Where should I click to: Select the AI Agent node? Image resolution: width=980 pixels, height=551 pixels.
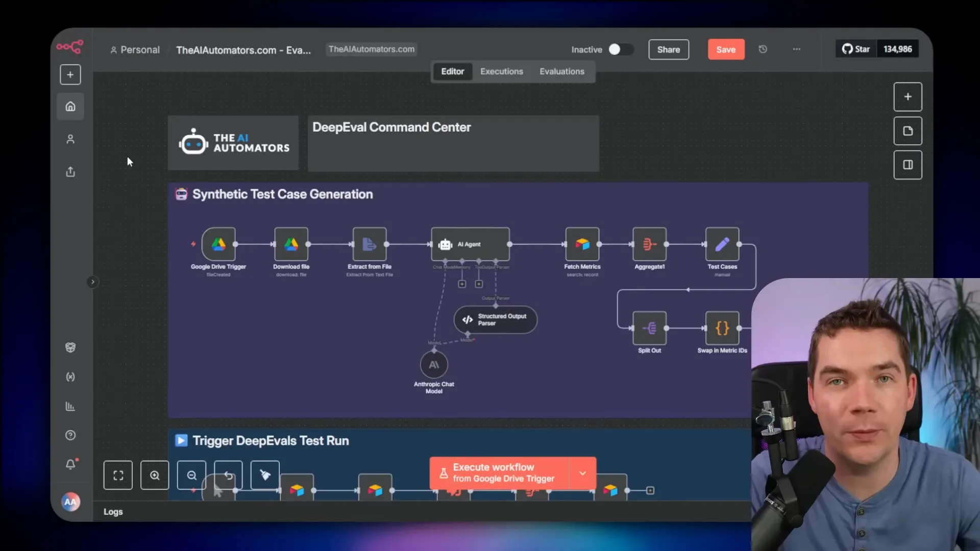[470, 244]
